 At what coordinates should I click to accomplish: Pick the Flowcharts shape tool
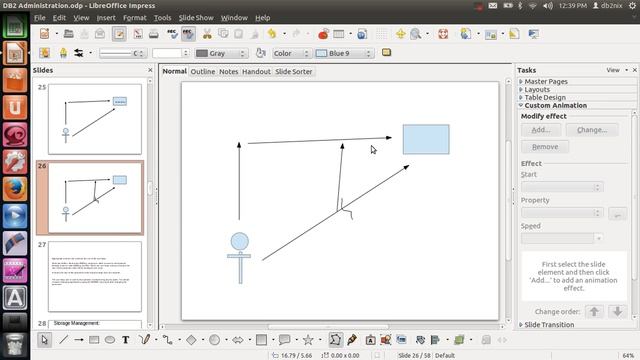261,340
